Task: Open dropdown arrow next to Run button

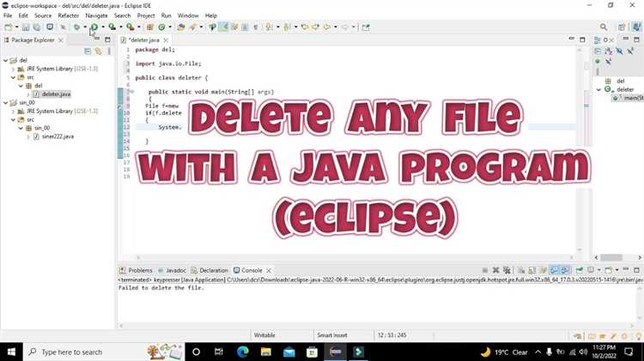Action: [103, 27]
